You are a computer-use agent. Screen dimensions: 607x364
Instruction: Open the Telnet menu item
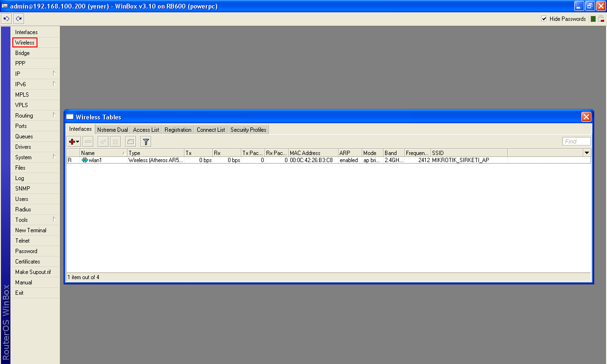pos(36,241)
